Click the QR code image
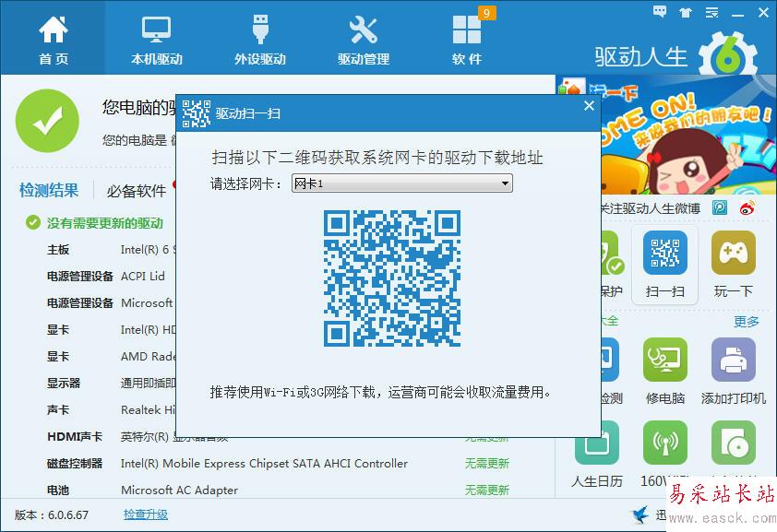The image size is (777, 532). 392,278
